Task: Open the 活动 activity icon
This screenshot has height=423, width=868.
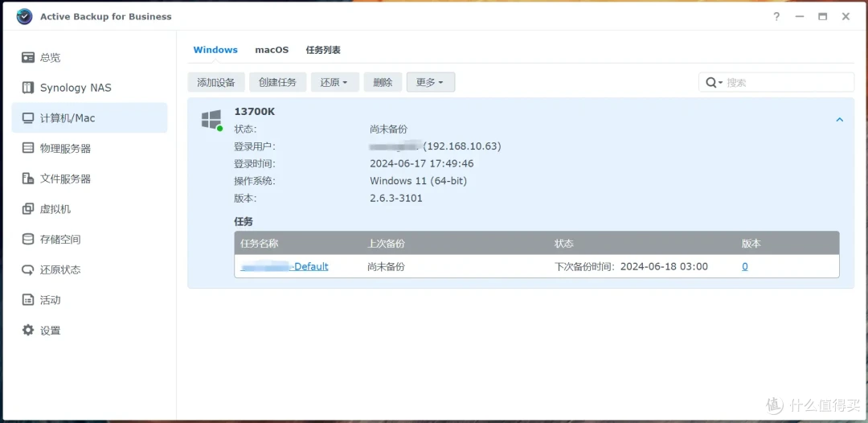Action: click(x=27, y=300)
